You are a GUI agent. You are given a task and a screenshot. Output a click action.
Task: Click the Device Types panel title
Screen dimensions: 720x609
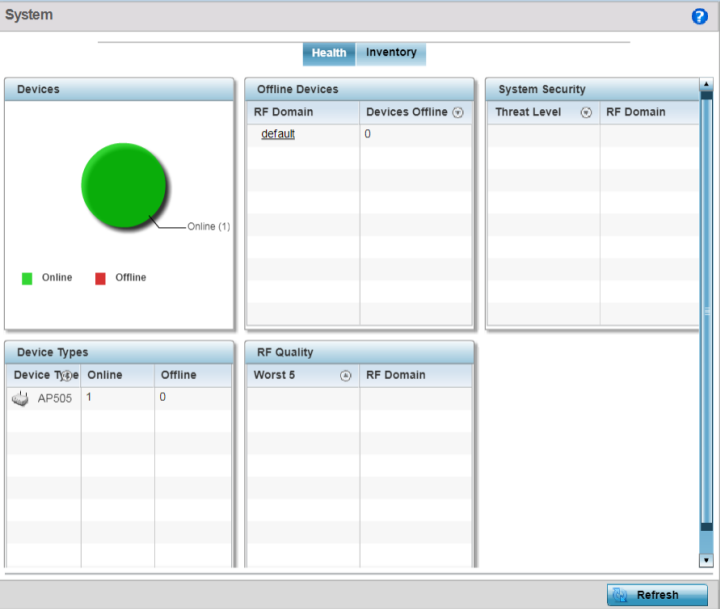pyautogui.click(x=52, y=352)
